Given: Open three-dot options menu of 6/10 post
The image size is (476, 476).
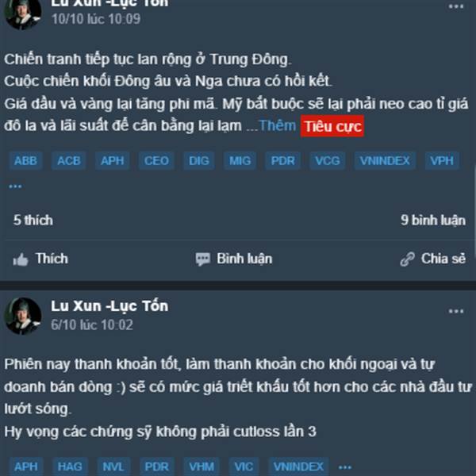Looking at the screenshot, I should point(456,311).
